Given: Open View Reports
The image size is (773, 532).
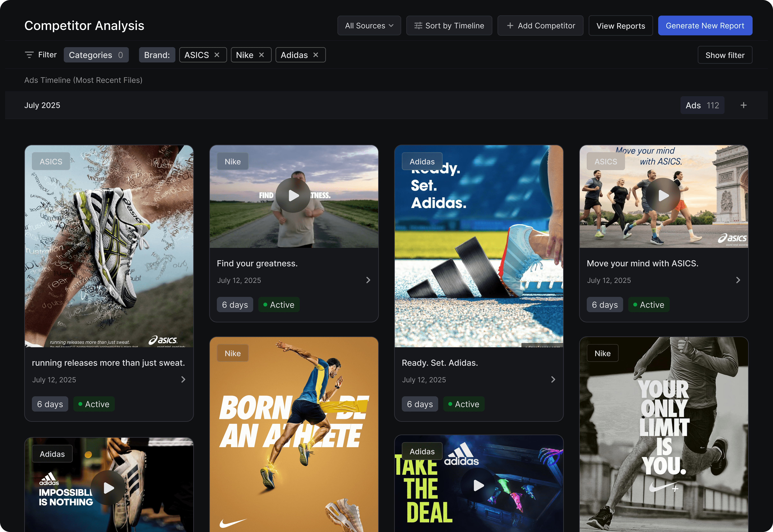Looking at the screenshot, I should pos(621,25).
